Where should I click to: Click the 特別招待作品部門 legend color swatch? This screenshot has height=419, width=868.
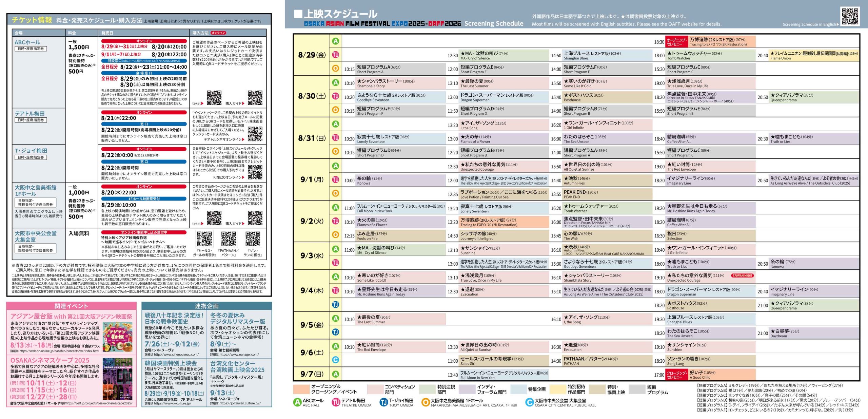point(557,389)
